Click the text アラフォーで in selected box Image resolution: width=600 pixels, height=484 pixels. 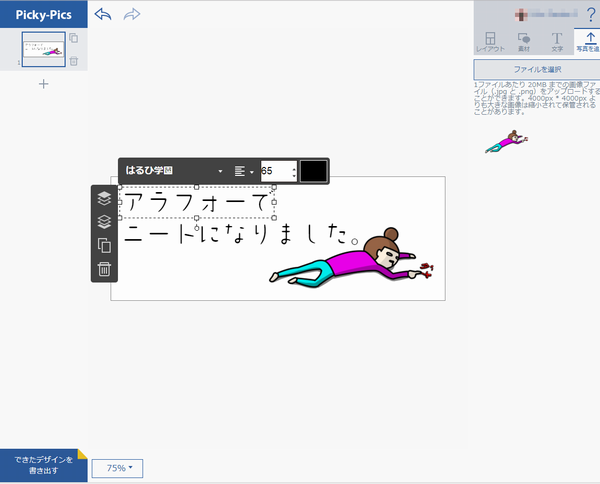click(x=197, y=202)
